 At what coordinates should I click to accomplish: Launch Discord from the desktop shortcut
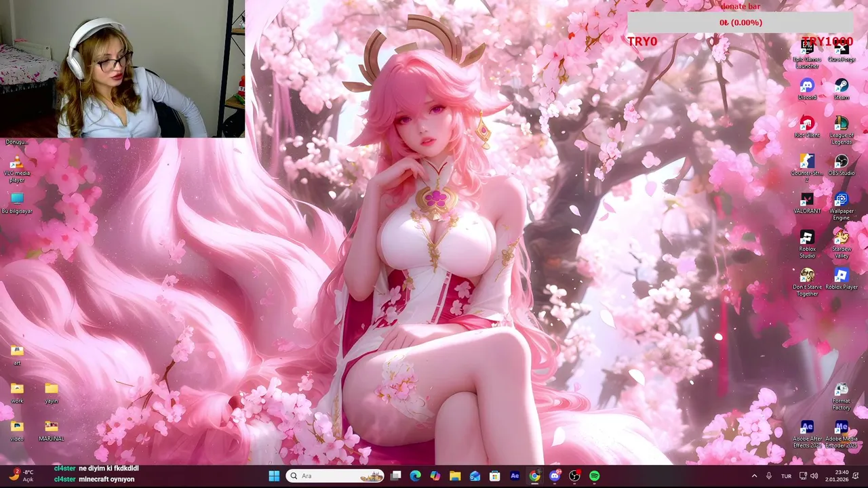point(807,89)
